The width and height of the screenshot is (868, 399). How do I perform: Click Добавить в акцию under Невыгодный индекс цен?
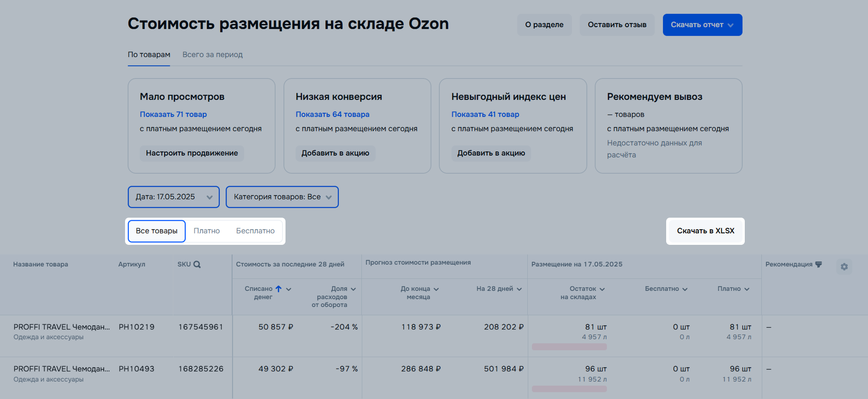(491, 153)
